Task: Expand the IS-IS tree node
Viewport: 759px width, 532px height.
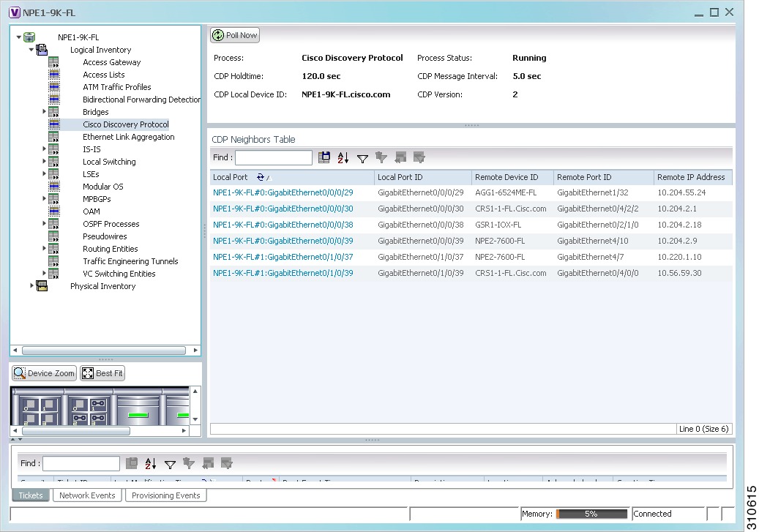Action: coord(44,149)
